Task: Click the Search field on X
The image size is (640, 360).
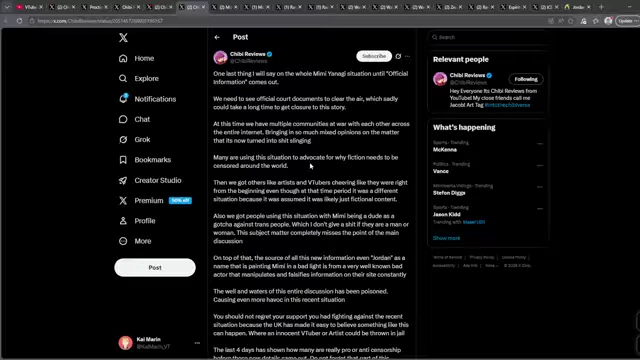Action: [488, 37]
